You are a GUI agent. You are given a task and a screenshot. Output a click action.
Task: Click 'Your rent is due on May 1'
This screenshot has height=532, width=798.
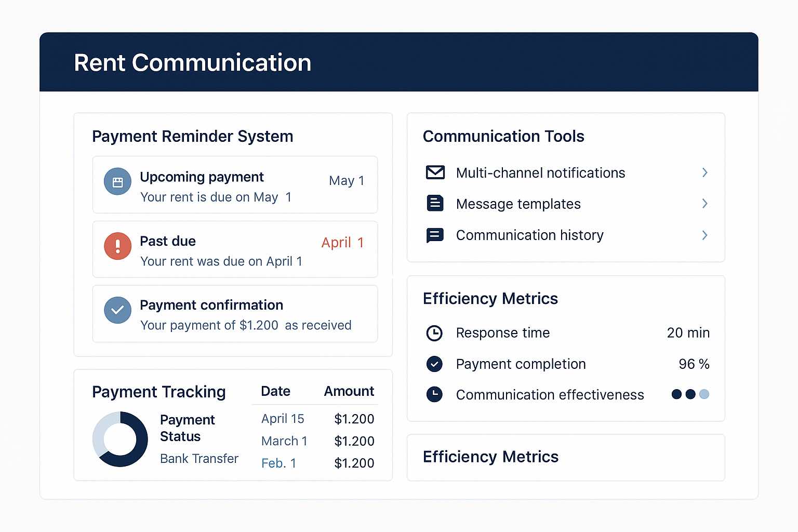(216, 197)
